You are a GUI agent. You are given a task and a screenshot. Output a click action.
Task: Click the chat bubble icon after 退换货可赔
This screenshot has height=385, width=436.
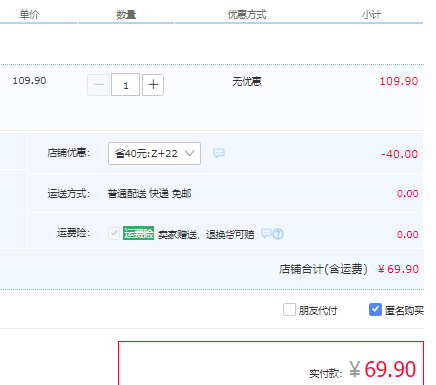point(266,233)
